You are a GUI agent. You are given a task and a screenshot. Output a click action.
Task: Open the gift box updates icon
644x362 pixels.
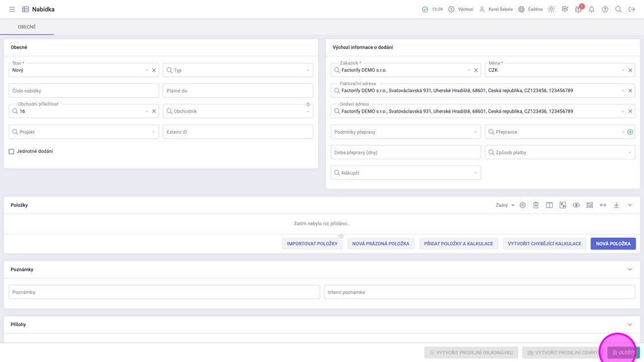coord(578,9)
